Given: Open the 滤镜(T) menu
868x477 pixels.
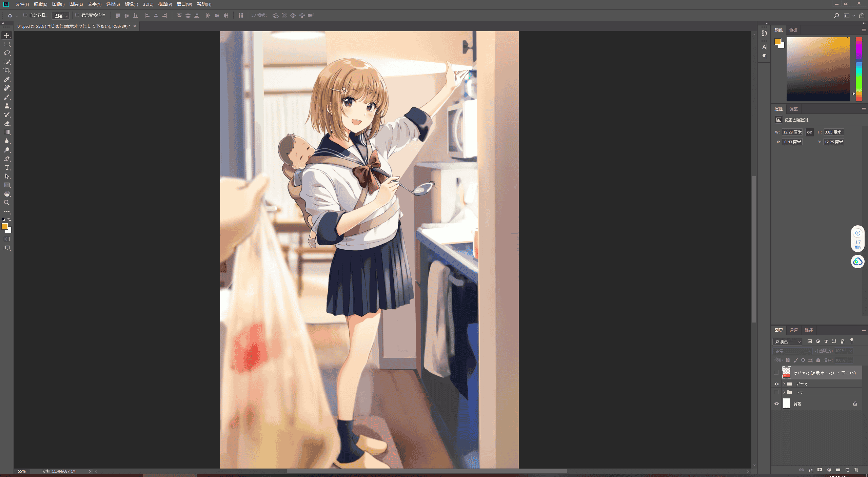Looking at the screenshot, I should (x=131, y=4).
